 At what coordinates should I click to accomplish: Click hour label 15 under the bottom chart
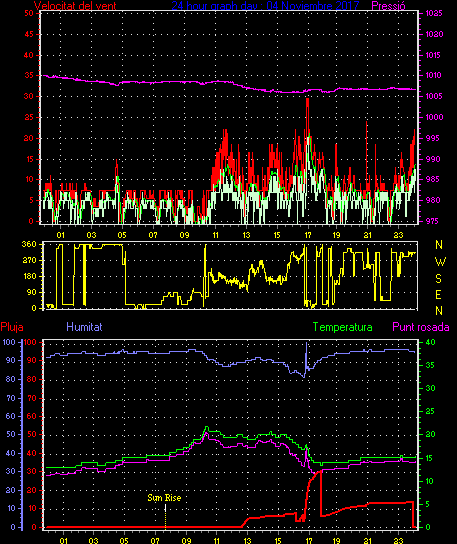[278, 541]
